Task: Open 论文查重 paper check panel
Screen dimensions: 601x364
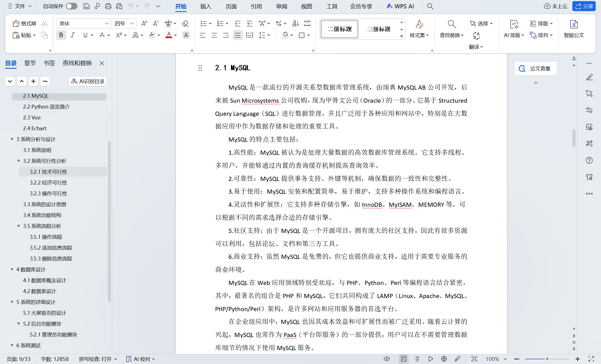Action: [536, 68]
